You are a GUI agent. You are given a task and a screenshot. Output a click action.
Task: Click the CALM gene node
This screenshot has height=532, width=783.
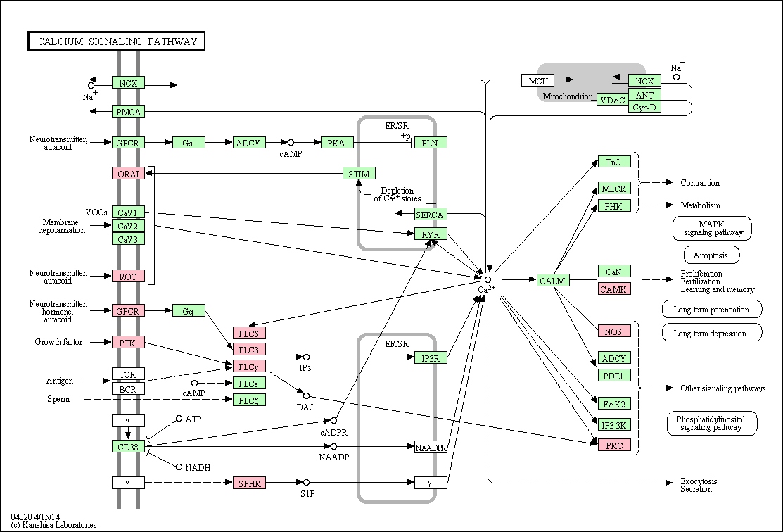click(x=552, y=281)
